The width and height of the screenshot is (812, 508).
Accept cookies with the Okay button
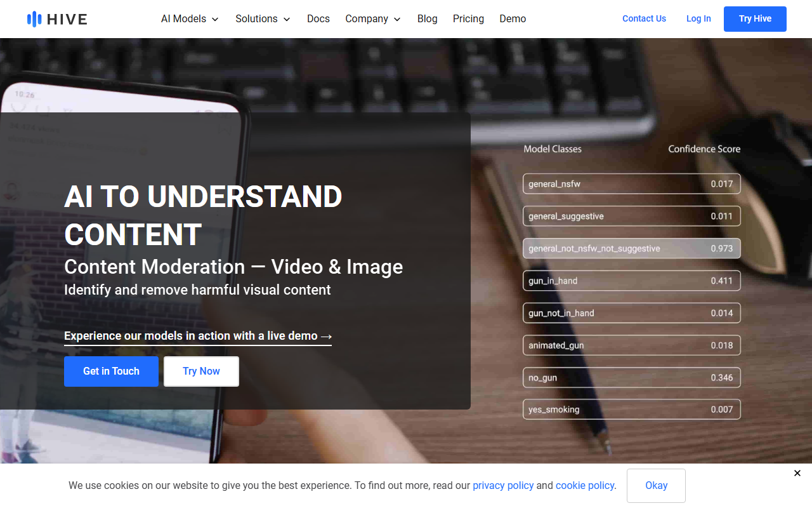pyautogui.click(x=656, y=486)
